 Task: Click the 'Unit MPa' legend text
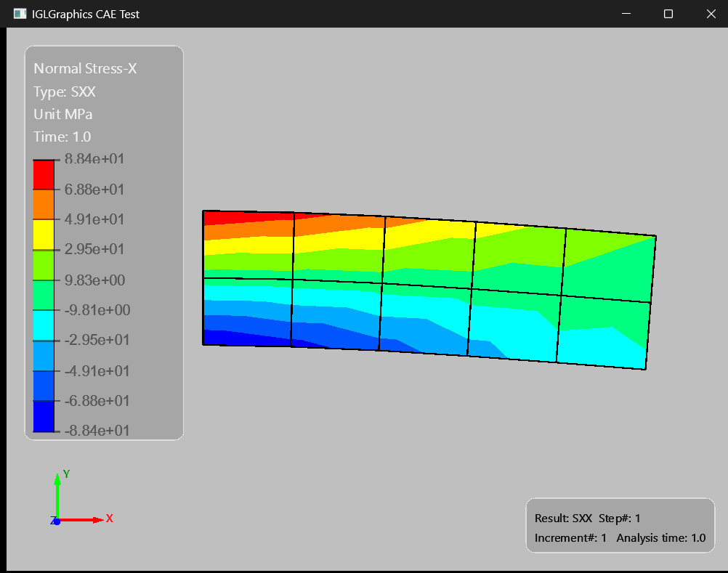63,114
